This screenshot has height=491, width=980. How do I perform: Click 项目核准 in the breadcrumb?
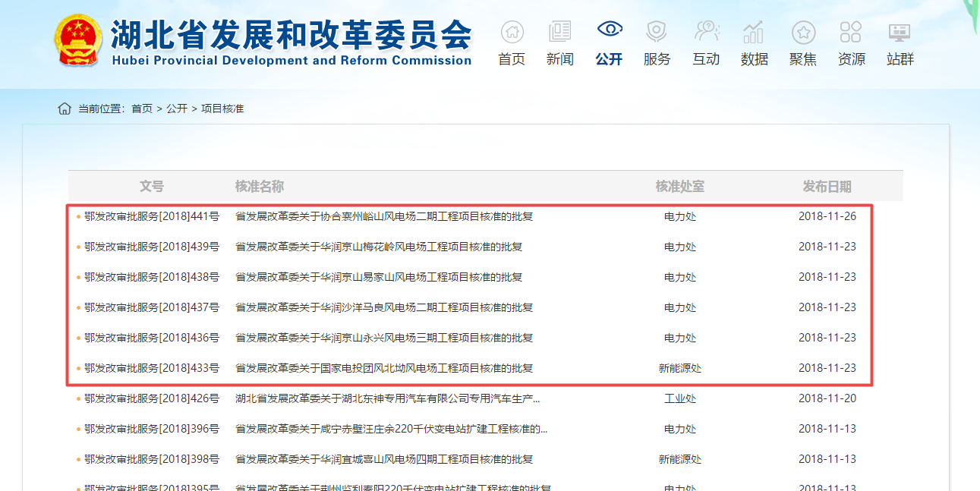[x=222, y=109]
